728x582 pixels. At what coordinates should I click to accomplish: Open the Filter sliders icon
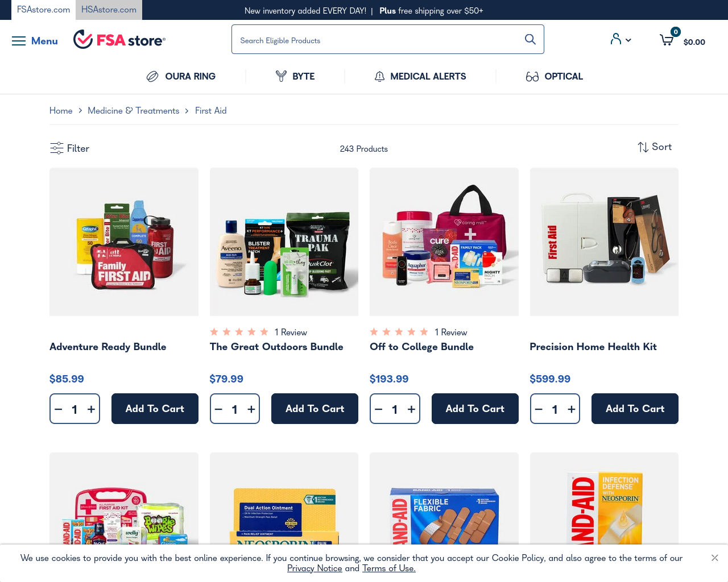click(x=57, y=148)
